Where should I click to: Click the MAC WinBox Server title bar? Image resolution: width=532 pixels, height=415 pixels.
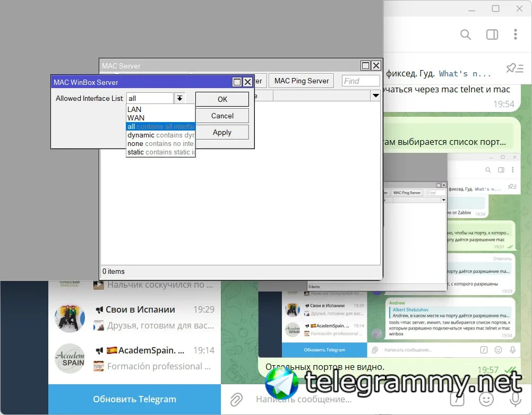(142, 82)
